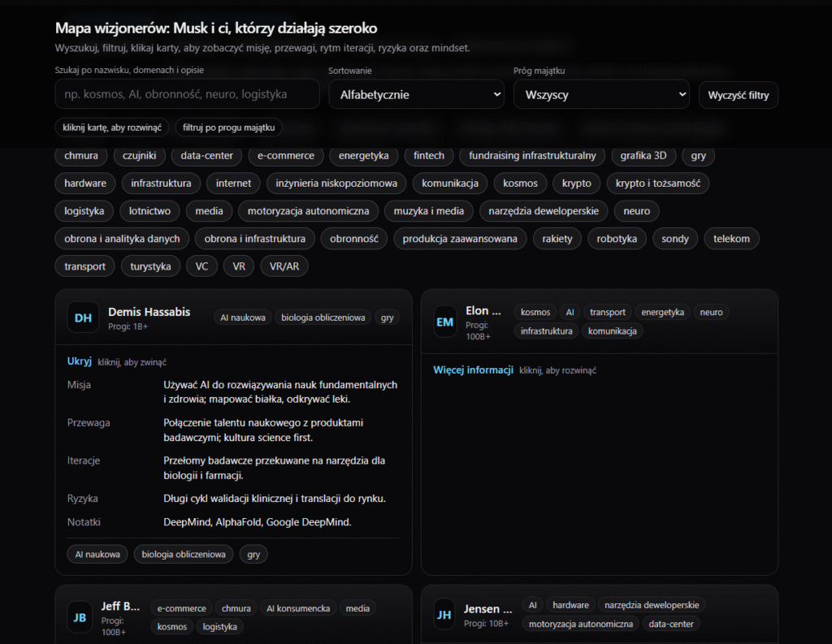Click the Wyczyść filtry button

coord(738,95)
